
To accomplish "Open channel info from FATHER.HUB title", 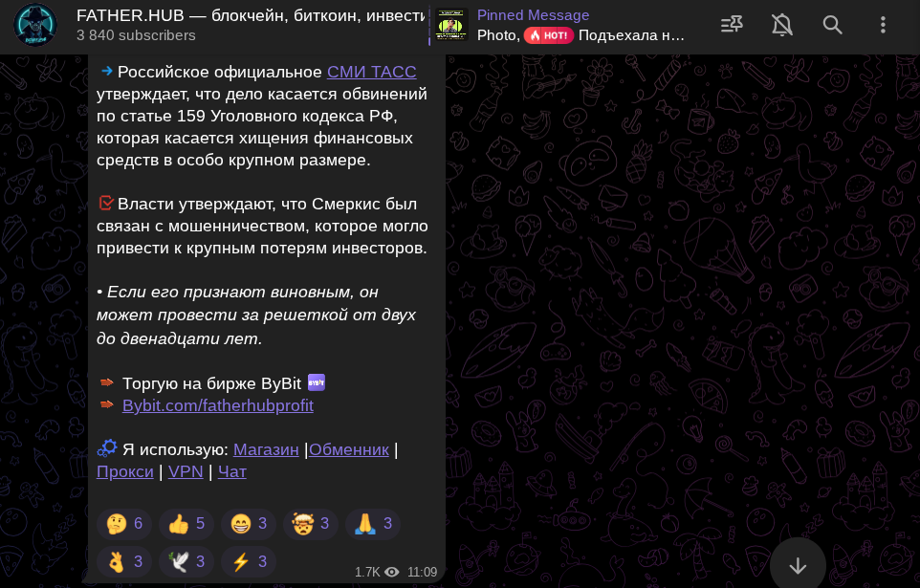I will coord(251,15).
